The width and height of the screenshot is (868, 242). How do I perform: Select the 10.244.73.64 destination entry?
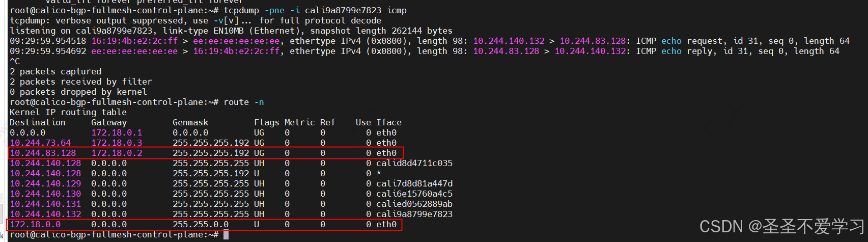click(x=40, y=143)
